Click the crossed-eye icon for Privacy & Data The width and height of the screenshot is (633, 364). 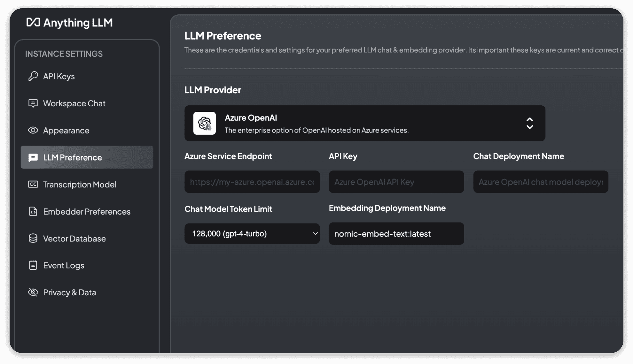[33, 292]
